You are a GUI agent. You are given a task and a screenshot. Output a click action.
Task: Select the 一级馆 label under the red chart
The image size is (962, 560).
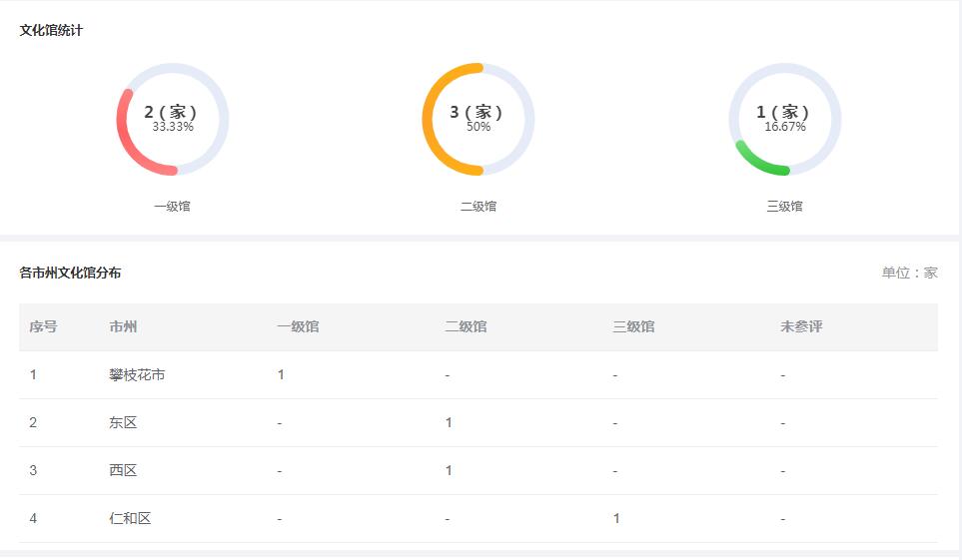click(x=172, y=206)
